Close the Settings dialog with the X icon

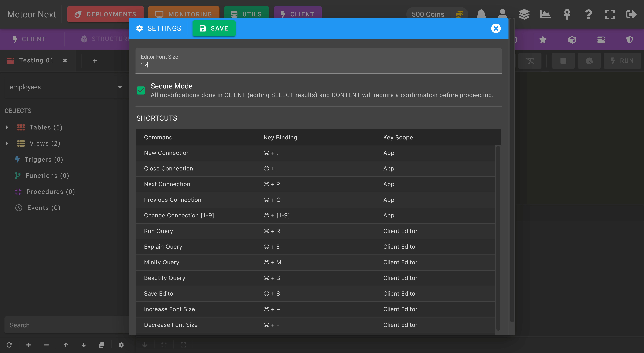[496, 28]
